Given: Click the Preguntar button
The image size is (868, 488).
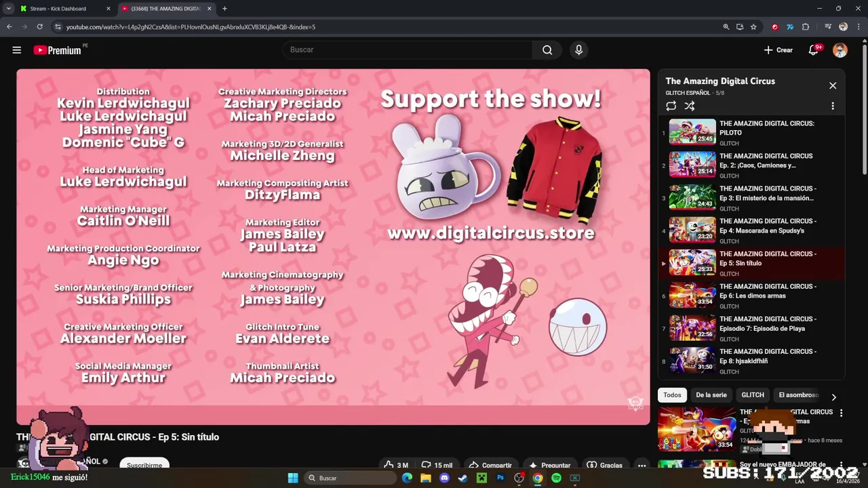Looking at the screenshot, I should coord(550,465).
